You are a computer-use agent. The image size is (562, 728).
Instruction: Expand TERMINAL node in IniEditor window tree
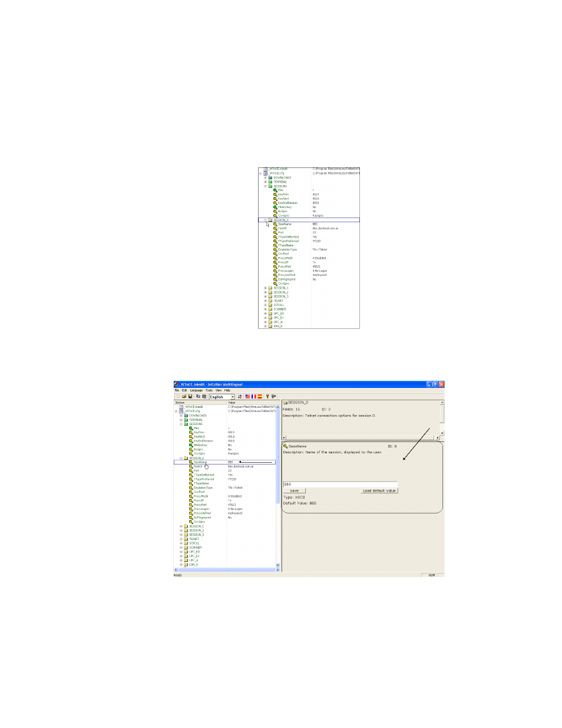click(x=181, y=420)
